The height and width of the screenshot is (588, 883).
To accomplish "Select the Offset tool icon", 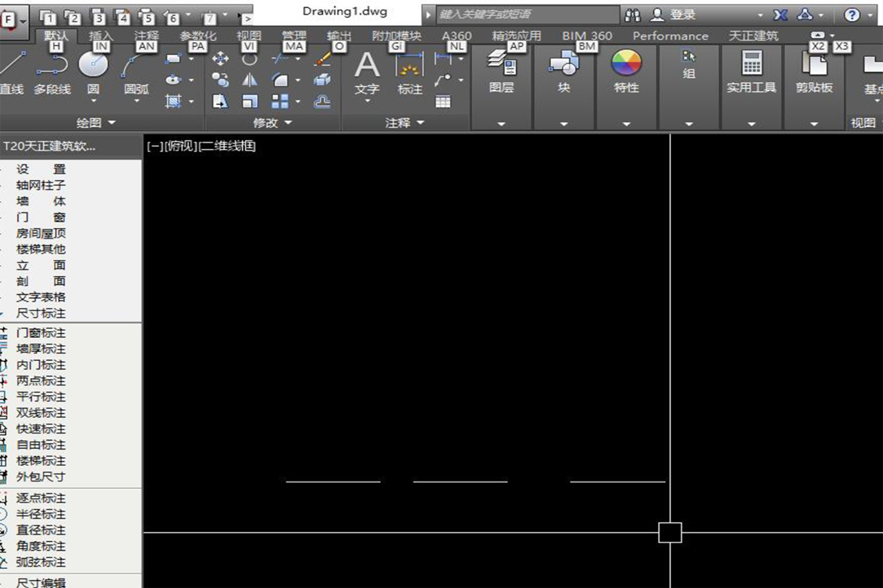I will point(323,101).
